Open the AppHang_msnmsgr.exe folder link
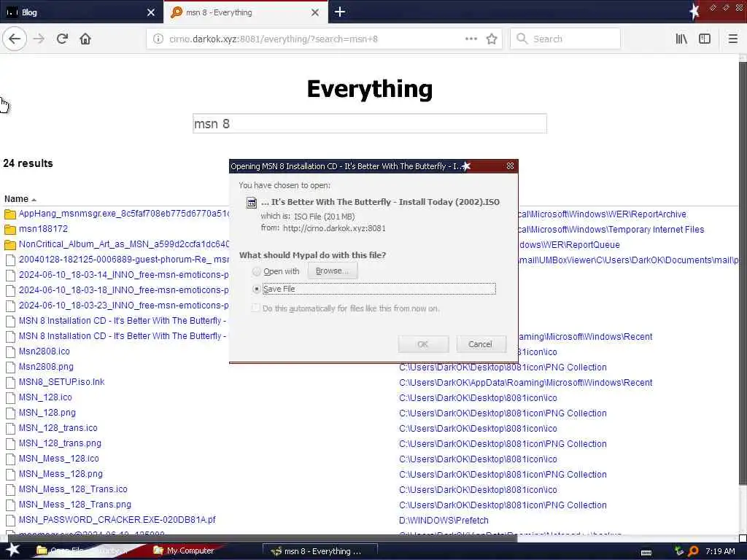The width and height of the screenshot is (747, 560). (123, 214)
